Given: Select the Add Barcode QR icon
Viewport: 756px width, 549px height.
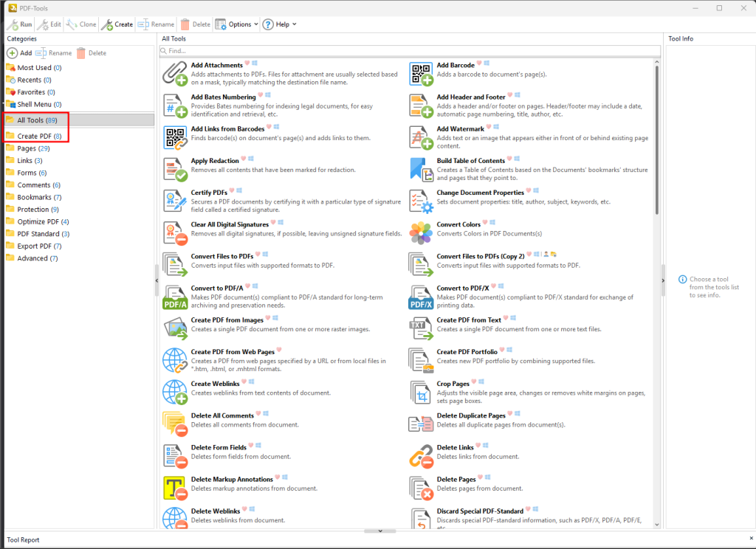Looking at the screenshot, I should 421,74.
